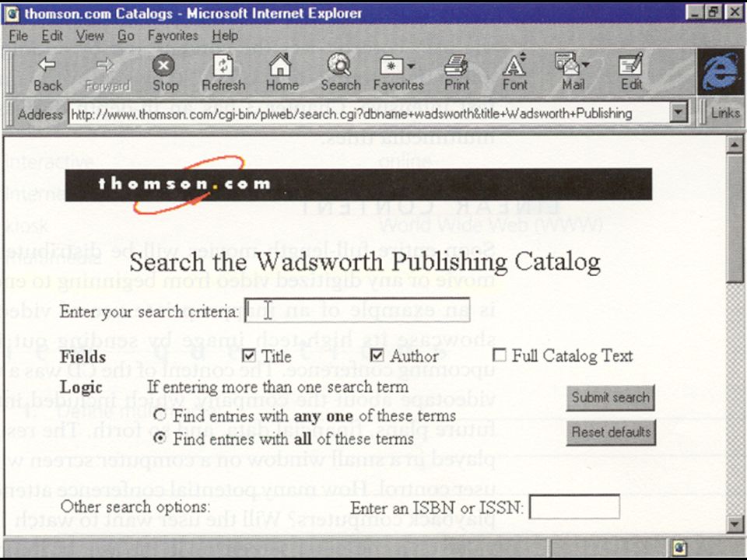Select 'any one of these terms' radio
Screen dimensions: 747x560
tap(160, 415)
